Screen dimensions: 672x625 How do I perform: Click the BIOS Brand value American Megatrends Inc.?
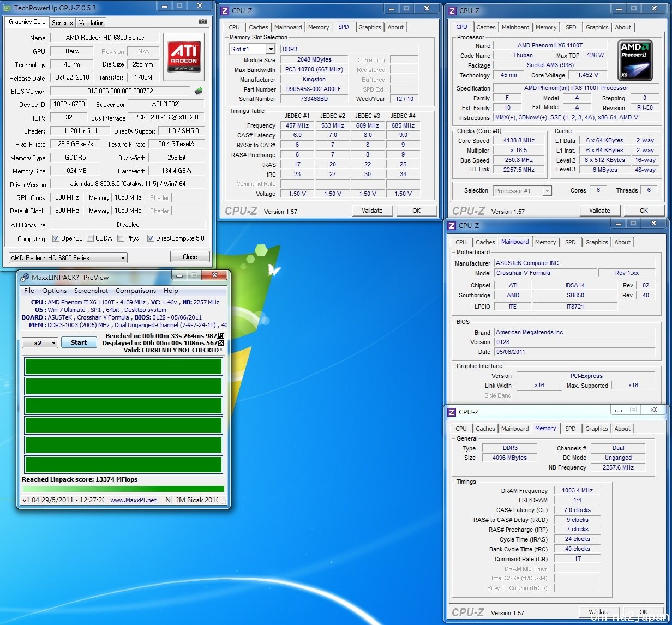[x=575, y=332]
